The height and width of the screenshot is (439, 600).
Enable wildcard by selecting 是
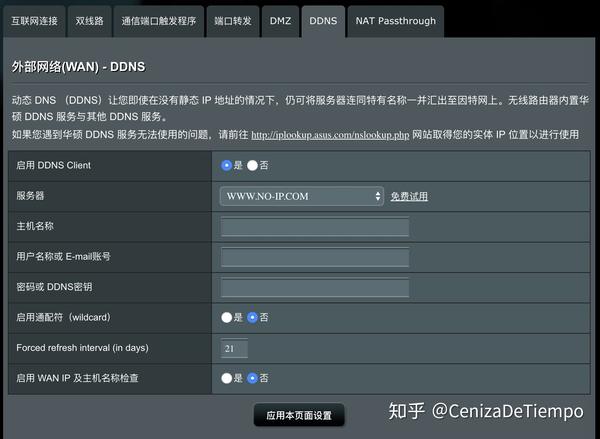(x=227, y=317)
